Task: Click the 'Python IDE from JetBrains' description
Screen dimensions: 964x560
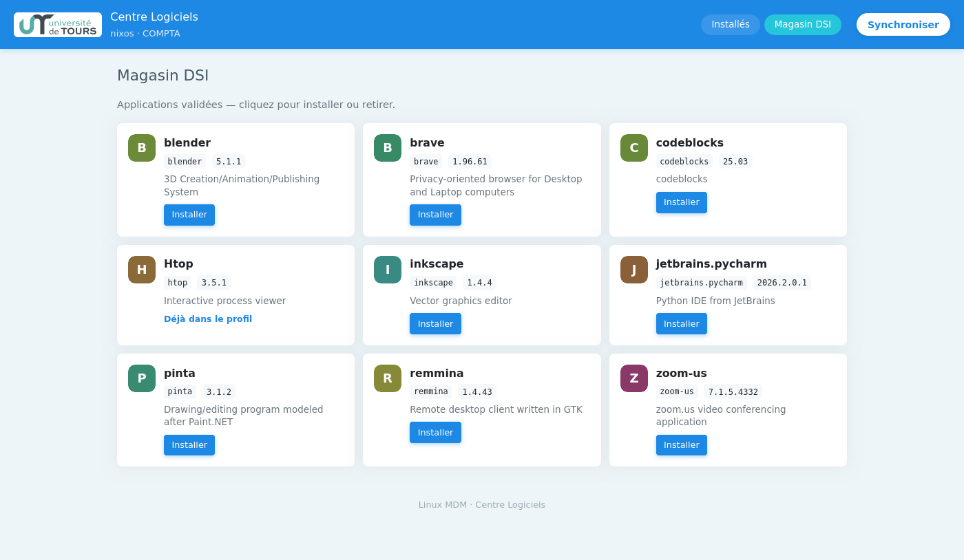Action: tap(715, 301)
